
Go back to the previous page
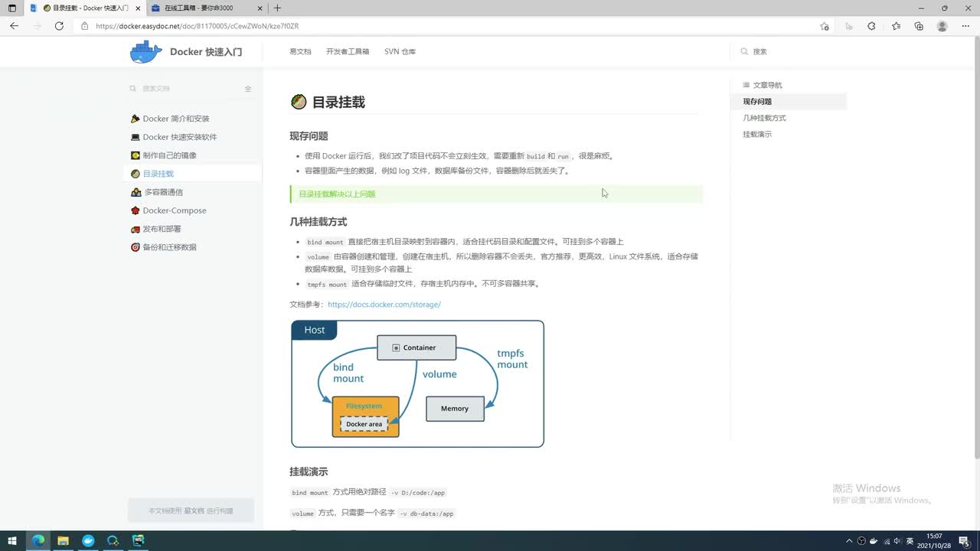[14, 26]
